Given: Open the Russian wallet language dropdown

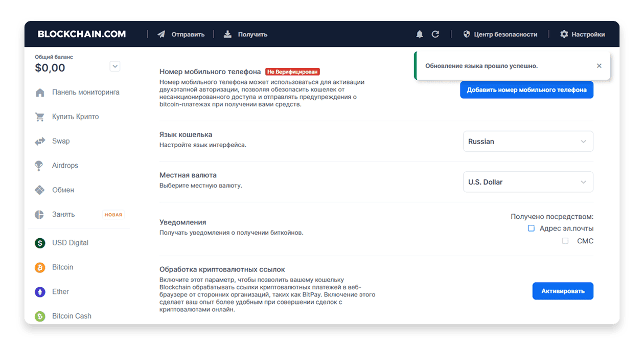Looking at the screenshot, I should point(528,142).
